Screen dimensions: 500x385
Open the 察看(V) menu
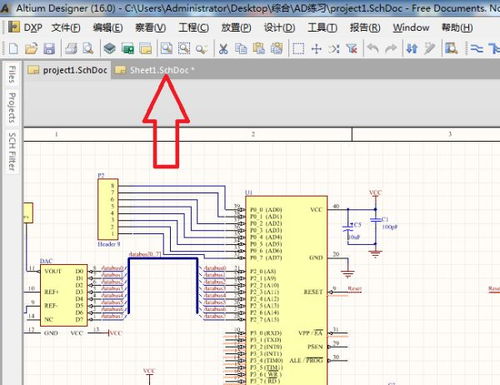pos(150,28)
